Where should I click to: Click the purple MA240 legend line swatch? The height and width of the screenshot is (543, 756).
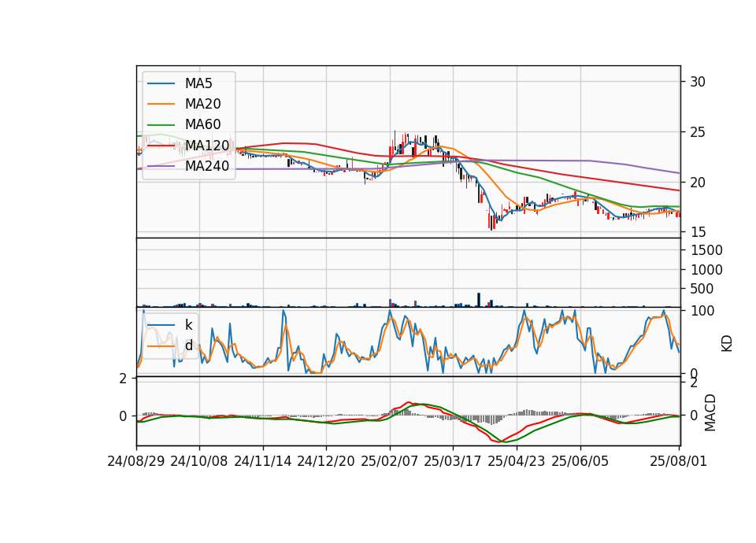[x=161, y=166]
